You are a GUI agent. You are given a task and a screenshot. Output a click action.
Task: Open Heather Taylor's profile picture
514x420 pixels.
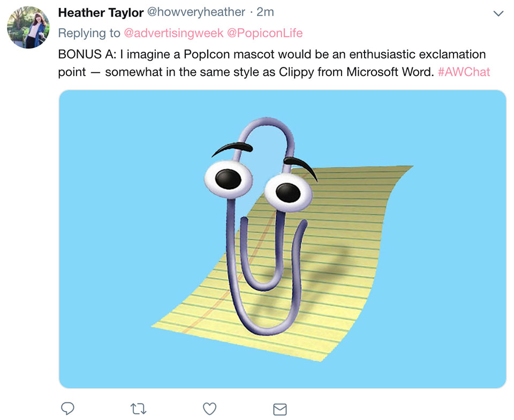click(x=28, y=27)
